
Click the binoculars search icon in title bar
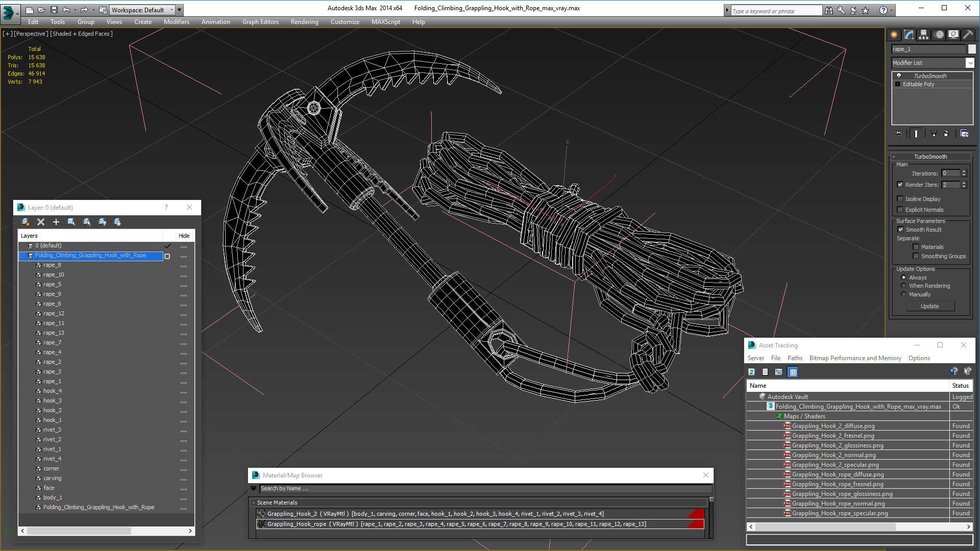pos(828,10)
